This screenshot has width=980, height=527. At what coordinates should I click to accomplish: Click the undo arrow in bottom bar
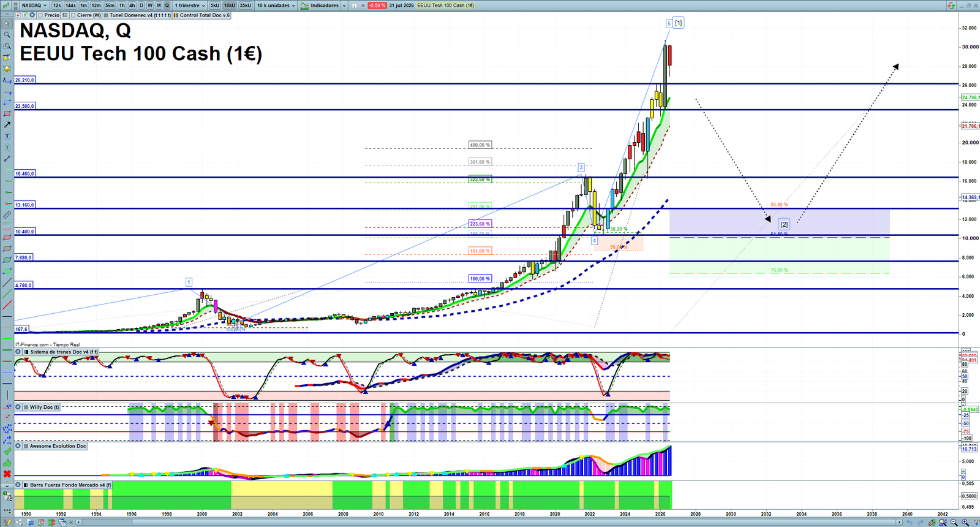click(x=910, y=522)
